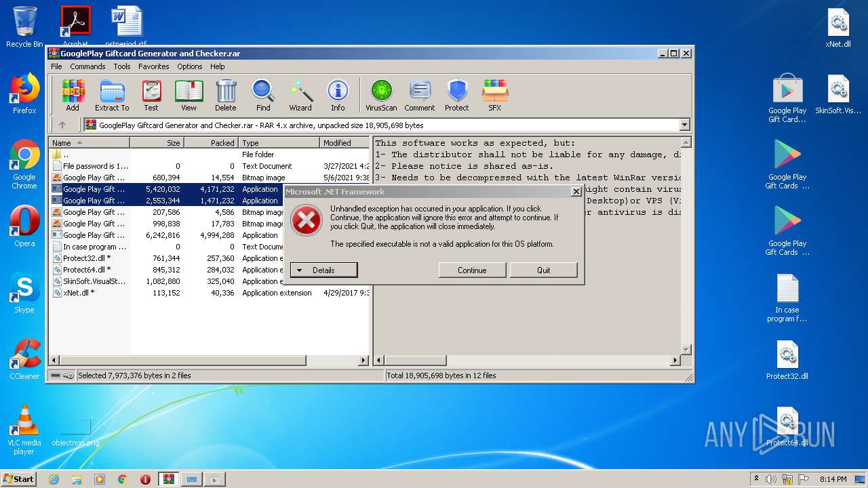Select "In case program ..." row
This screenshot has height=488, width=868.
210,247
